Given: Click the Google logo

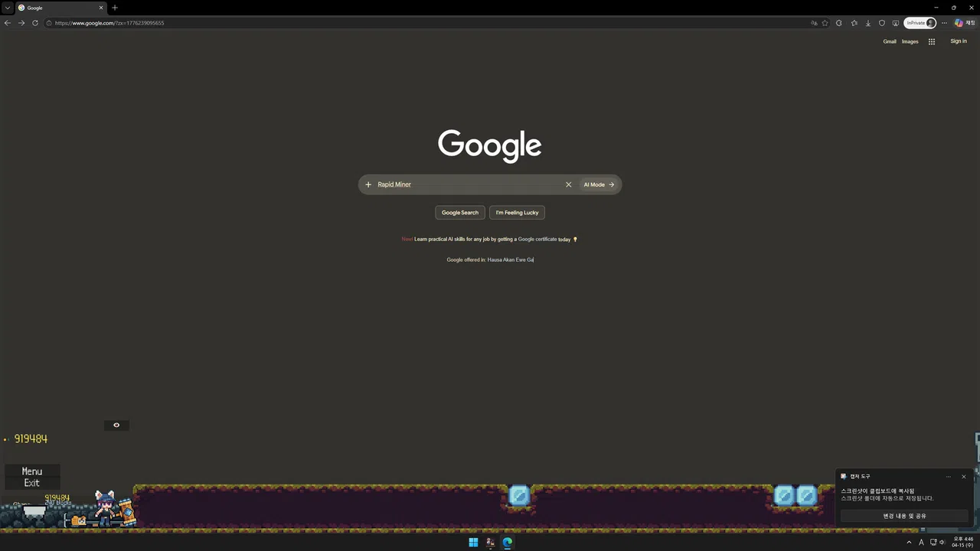Looking at the screenshot, I should pos(490,145).
